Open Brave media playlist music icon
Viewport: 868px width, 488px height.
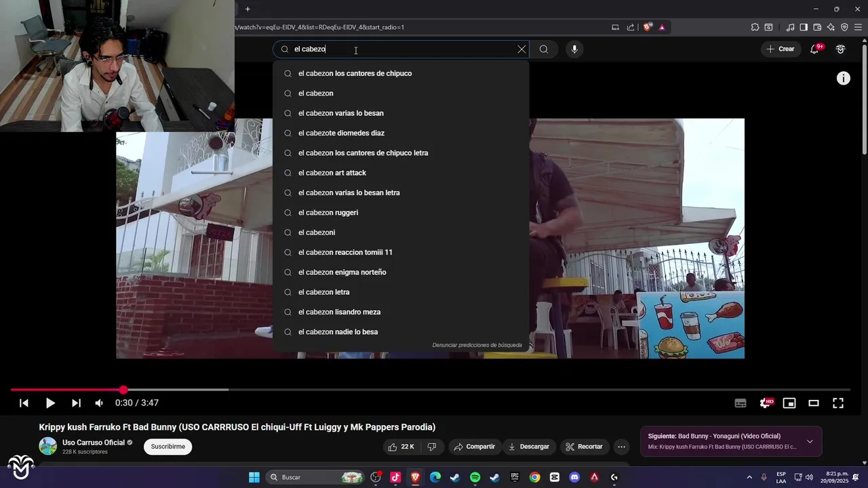click(790, 27)
